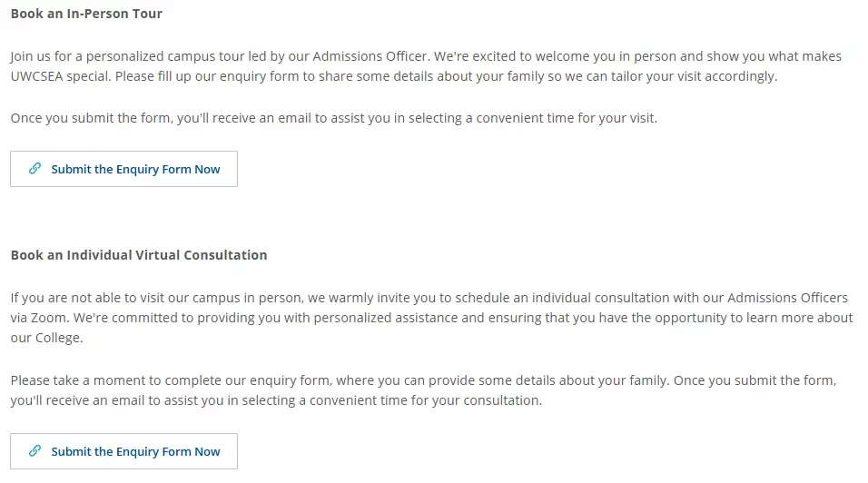Screen dimensions: 868x483
Task: Click the word 'Zoom' in the consultation text
Action: [x=48, y=318]
